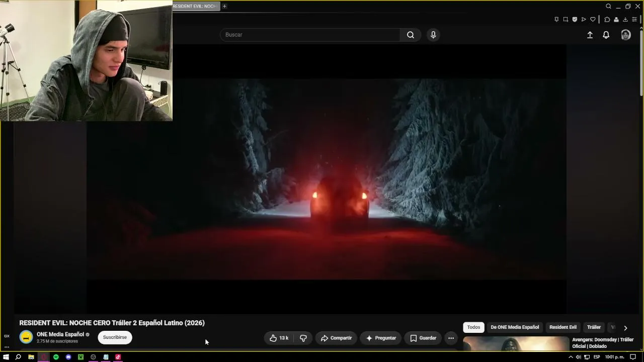The image size is (644, 362).
Task: Open the ad-blocker shield icon
Action: pyautogui.click(x=575, y=20)
